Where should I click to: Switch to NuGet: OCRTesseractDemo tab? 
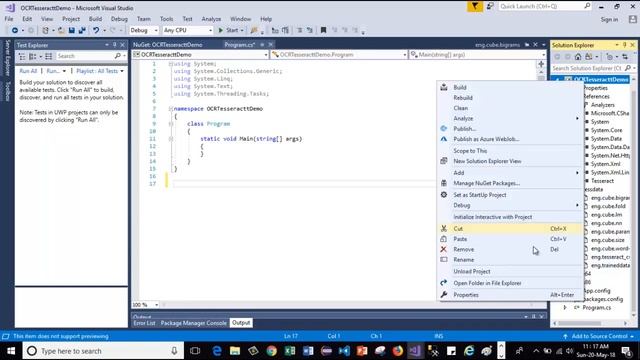[168, 44]
